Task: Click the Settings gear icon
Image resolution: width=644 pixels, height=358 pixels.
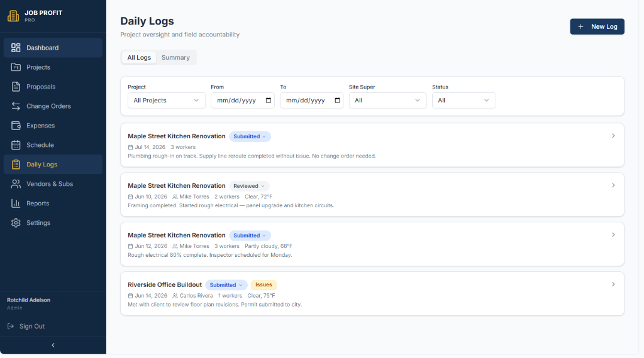Action: [16, 223]
